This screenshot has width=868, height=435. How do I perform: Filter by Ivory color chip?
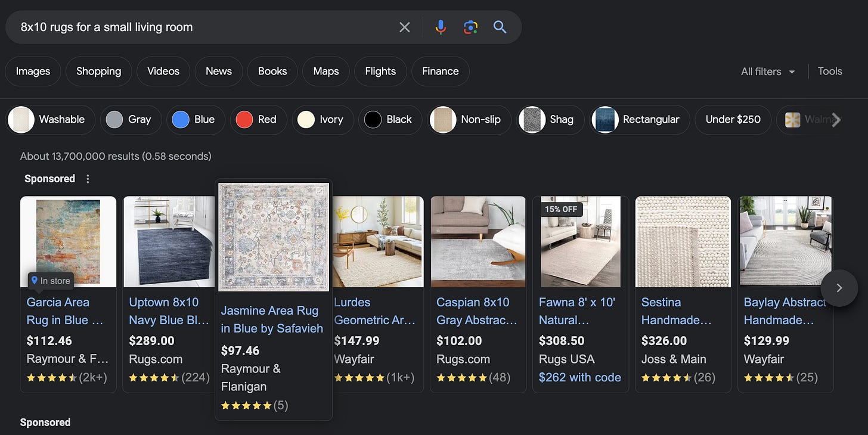click(322, 119)
